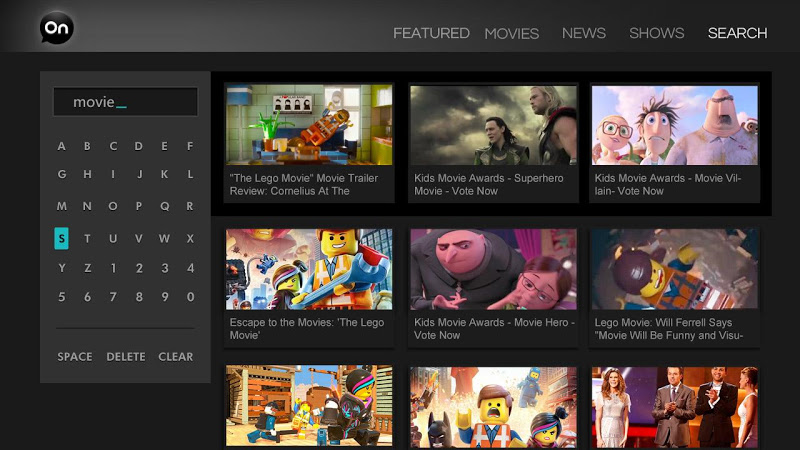Tap the Q key
Screen dimensions: 800x450
tap(165, 207)
